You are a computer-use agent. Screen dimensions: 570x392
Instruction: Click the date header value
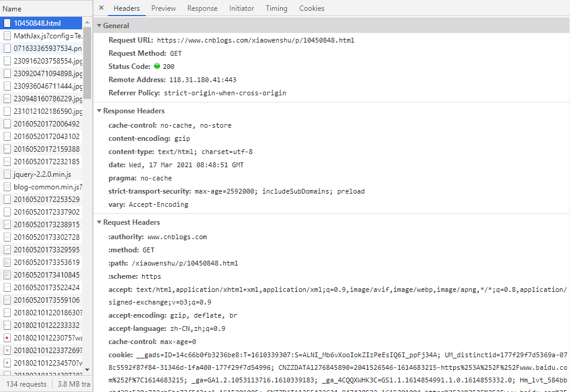coord(186,165)
